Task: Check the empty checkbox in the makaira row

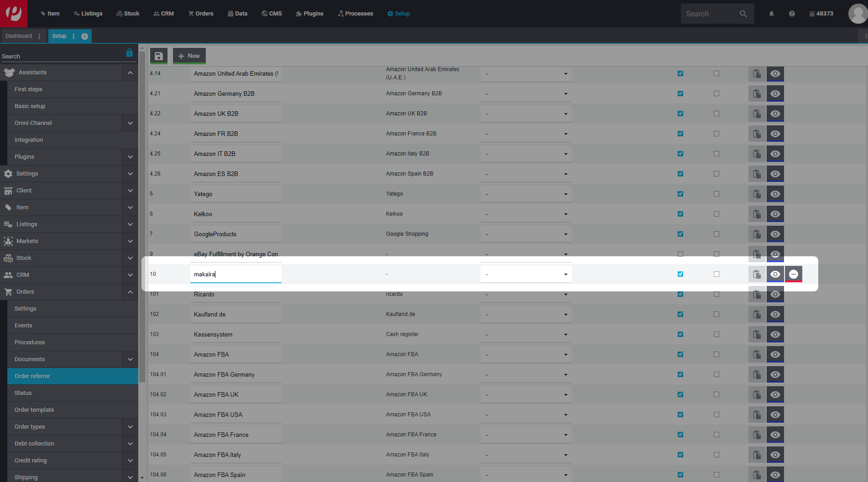Action: pos(716,274)
